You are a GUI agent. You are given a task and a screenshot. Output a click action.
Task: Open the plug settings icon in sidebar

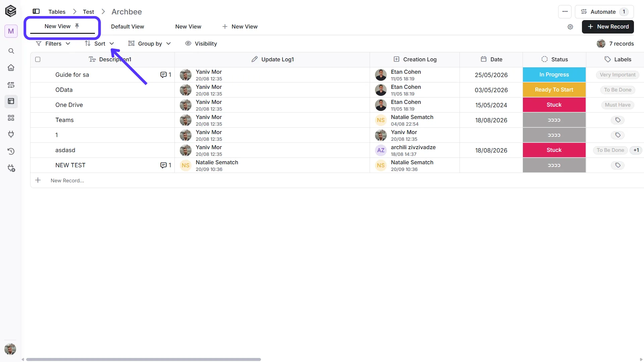pyautogui.click(x=11, y=168)
